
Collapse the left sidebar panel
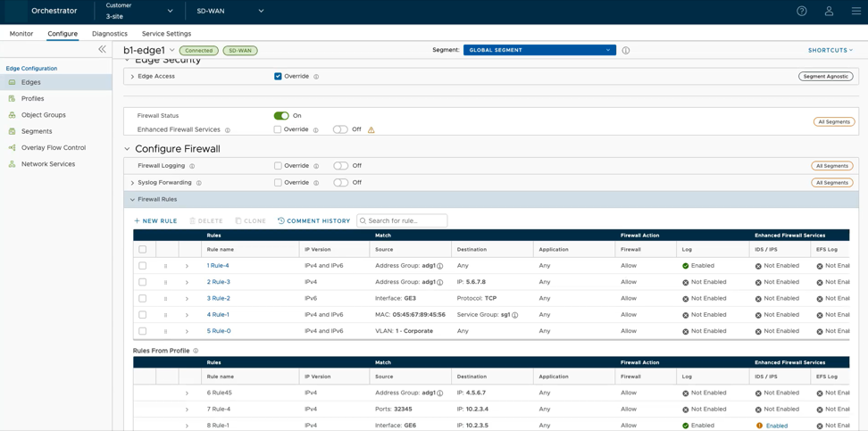tap(102, 49)
